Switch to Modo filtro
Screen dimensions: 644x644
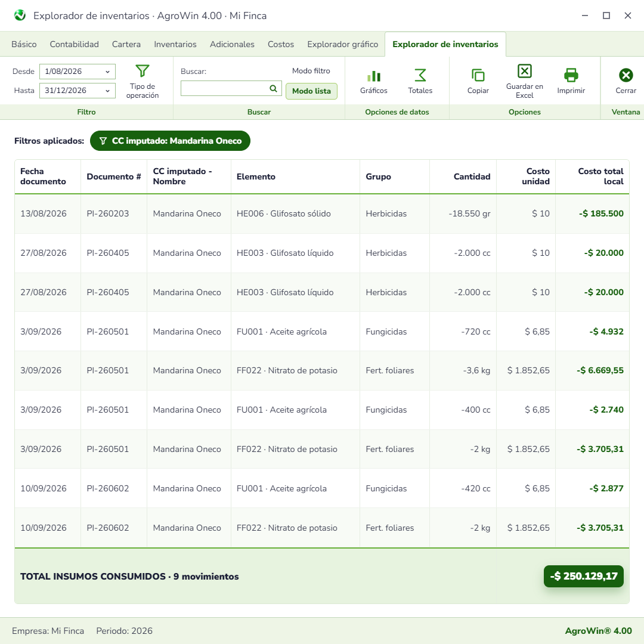point(311,71)
